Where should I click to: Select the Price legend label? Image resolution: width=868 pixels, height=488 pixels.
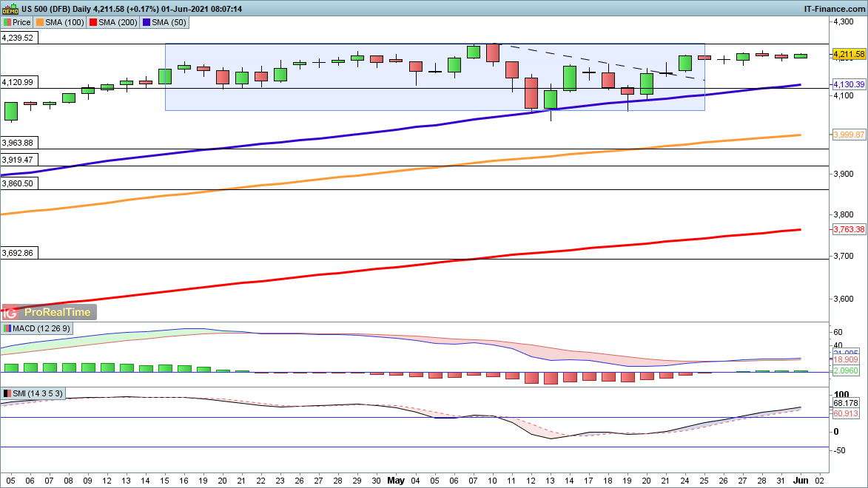(x=20, y=22)
